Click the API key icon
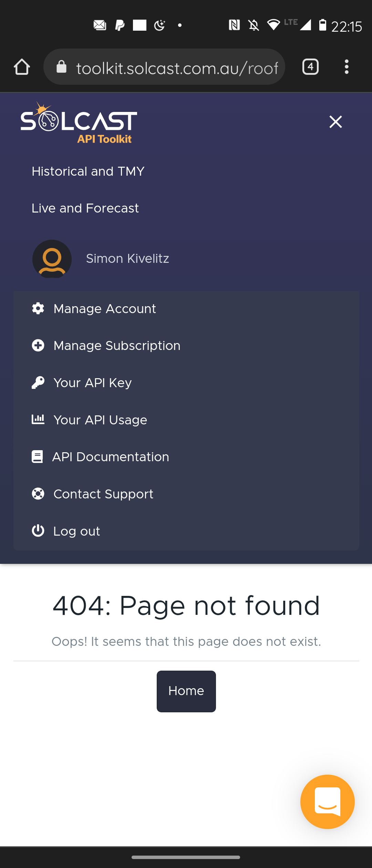 coord(38,383)
